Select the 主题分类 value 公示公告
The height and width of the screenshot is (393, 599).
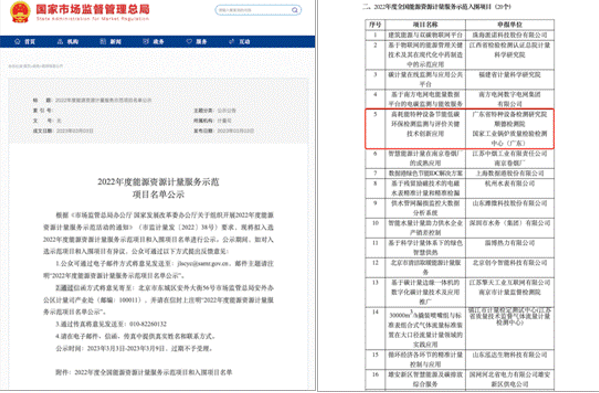pos(227,111)
